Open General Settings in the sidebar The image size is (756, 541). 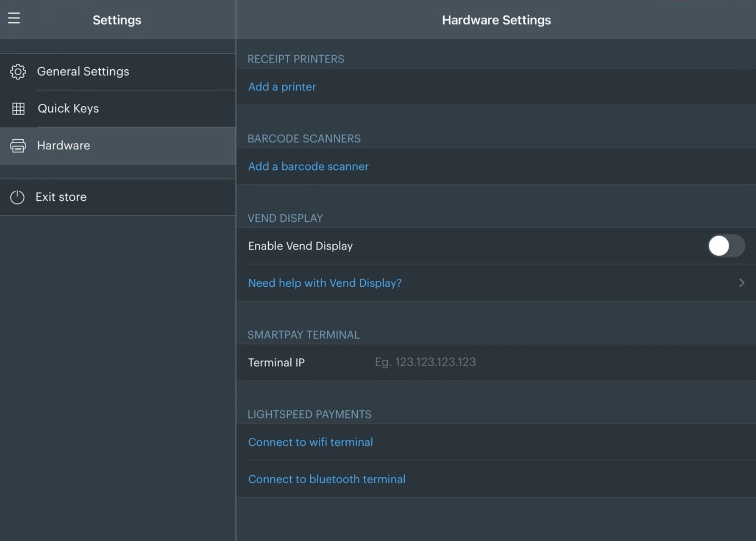click(118, 72)
